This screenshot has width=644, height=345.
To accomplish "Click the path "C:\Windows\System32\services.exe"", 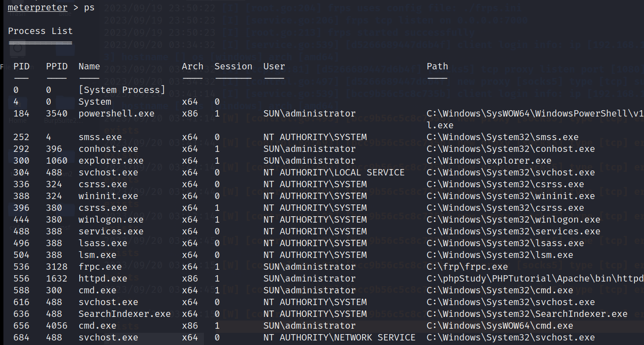I will (513, 231).
